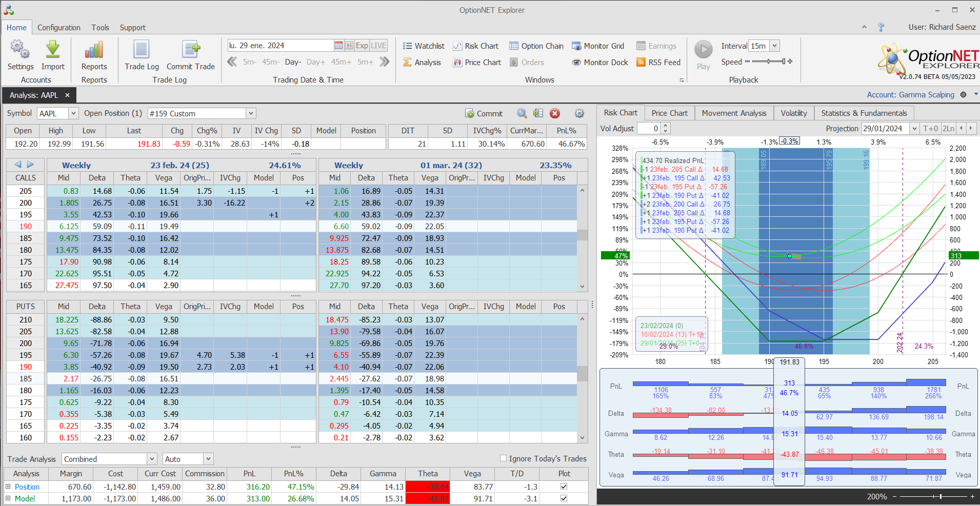This screenshot has height=506, width=980.
Task: Open the RSS Feed window
Action: pyautogui.click(x=658, y=62)
